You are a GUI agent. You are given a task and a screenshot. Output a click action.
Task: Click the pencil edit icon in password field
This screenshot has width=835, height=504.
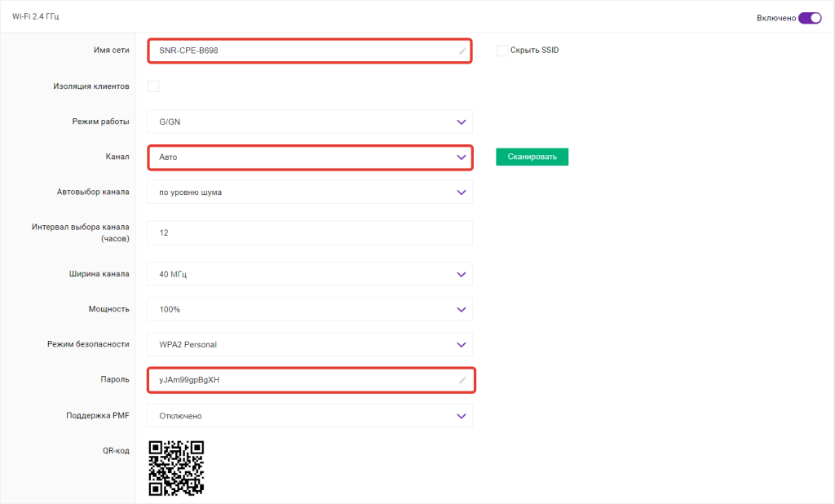(x=462, y=380)
